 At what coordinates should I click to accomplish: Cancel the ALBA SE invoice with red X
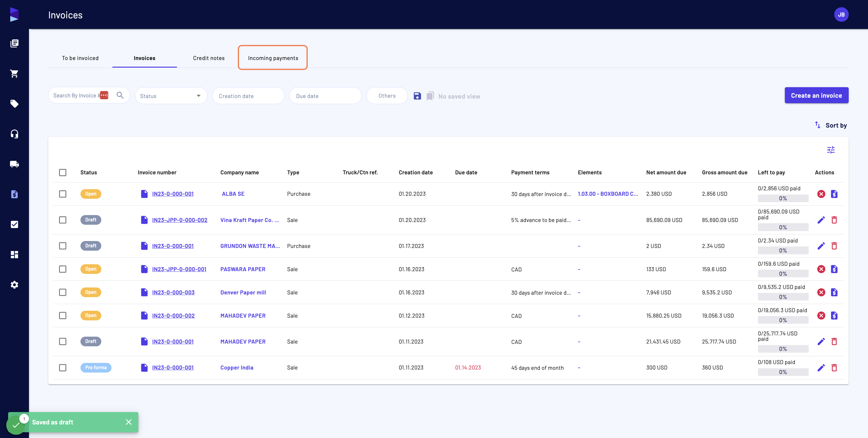pyautogui.click(x=821, y=194)
